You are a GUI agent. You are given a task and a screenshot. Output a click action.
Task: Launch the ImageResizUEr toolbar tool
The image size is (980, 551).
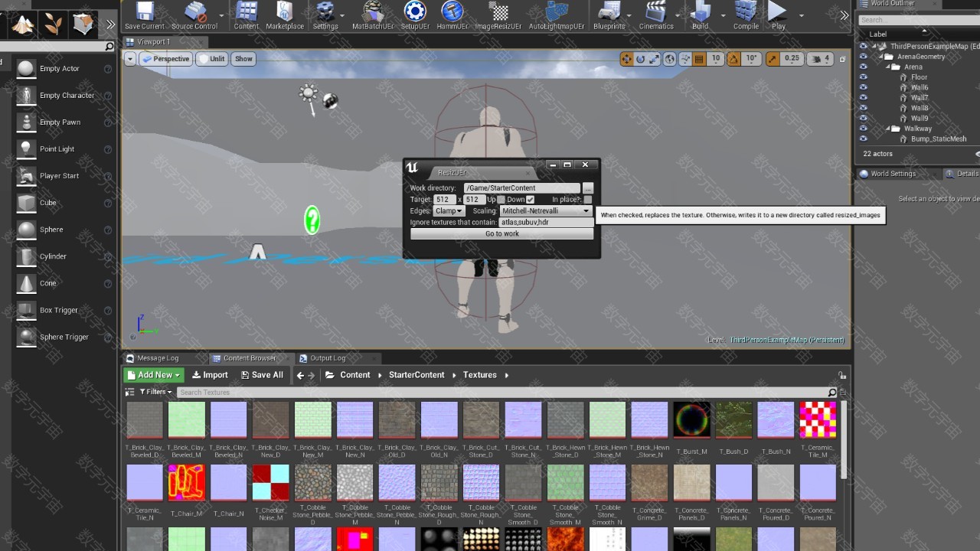tap(498, 15)
